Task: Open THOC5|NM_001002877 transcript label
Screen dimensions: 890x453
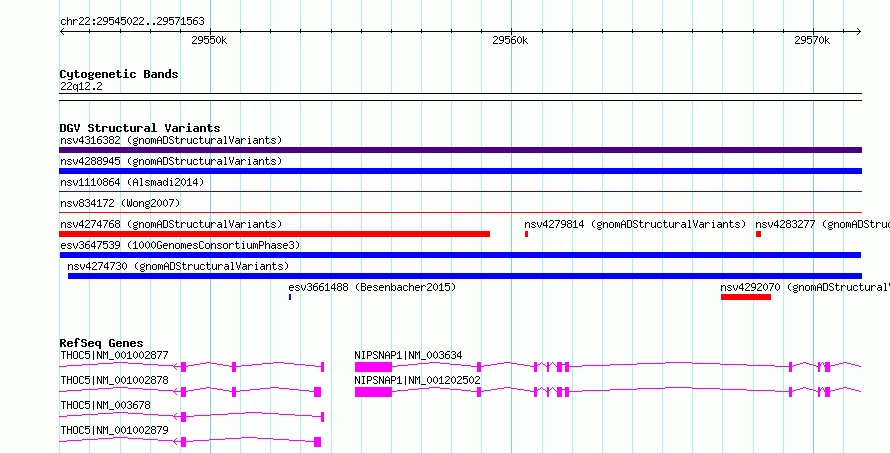Action: (x=114, y=355)
